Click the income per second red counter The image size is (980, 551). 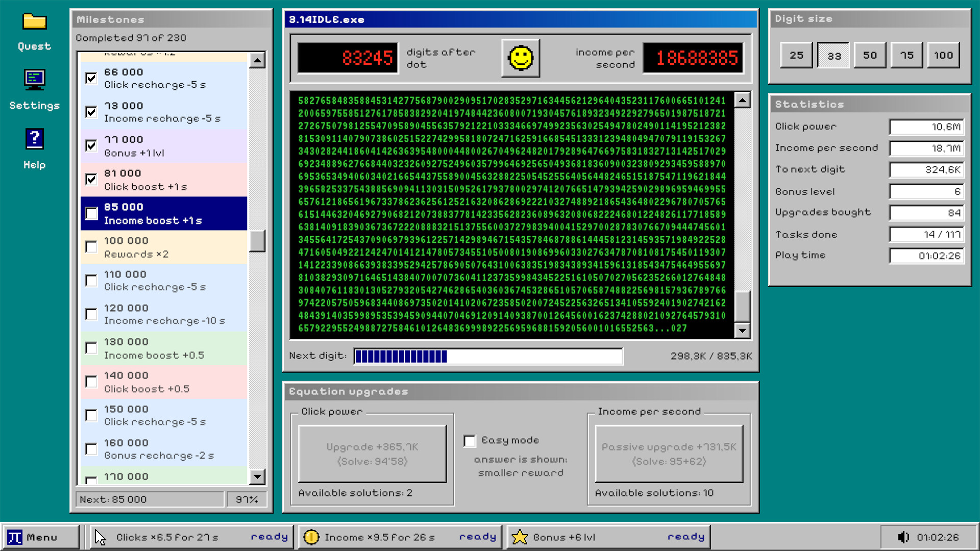coord(693,58)
